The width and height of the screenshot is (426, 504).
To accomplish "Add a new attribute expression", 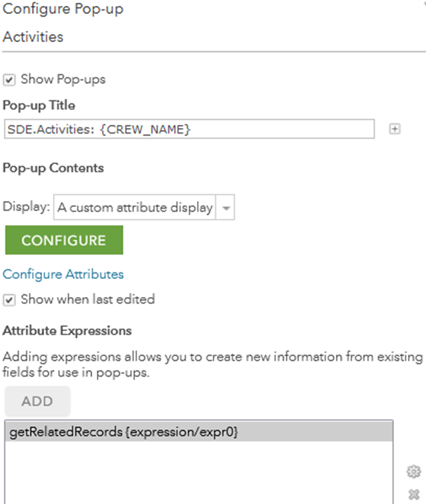I will point(37,401).
